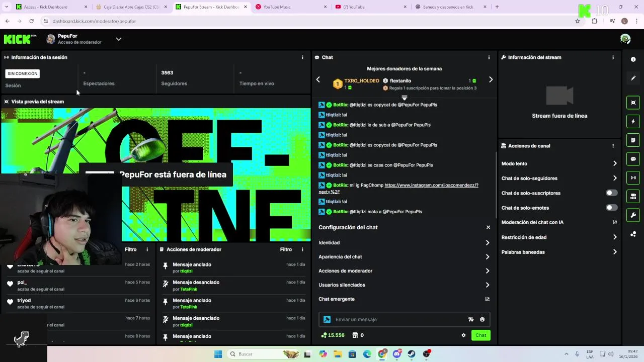
Task: Click the SIN CONEXIÓN status badge
Action: pyautogui.click(x=22, y=73)
